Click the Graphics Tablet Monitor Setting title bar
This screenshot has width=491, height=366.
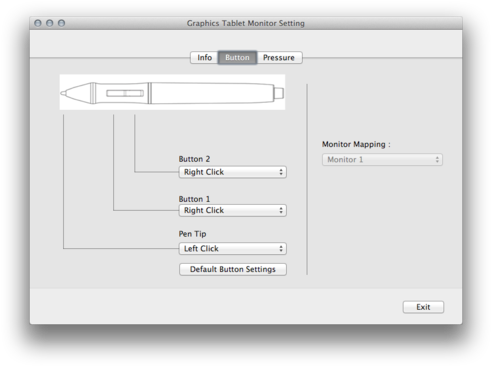[x=246, y=23]
